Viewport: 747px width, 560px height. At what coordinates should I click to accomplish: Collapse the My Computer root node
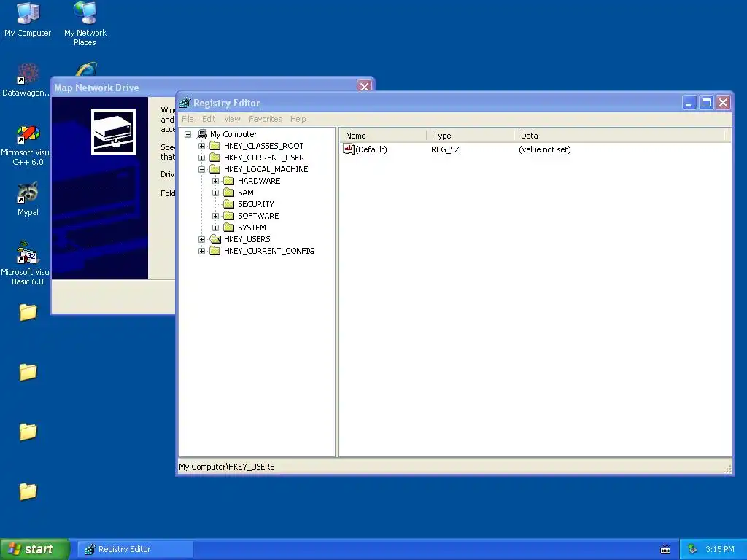coord(188,134)
